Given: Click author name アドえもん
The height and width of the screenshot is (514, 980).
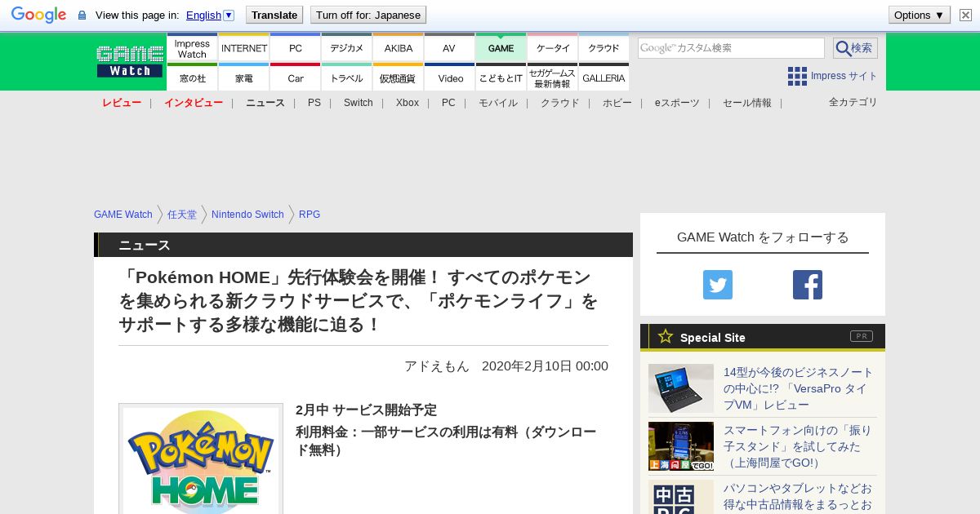Looking at the screenshot, I should coord(437,366).
